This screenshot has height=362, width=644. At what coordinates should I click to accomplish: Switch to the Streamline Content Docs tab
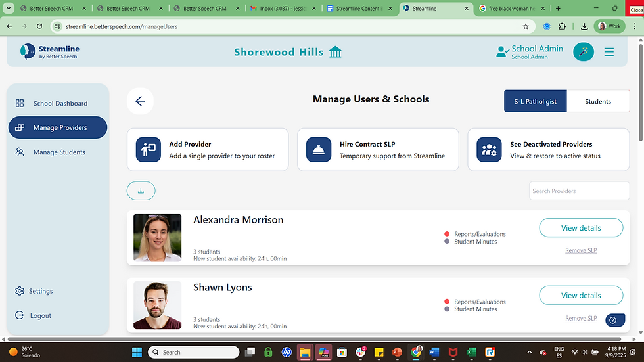(360, 8)
